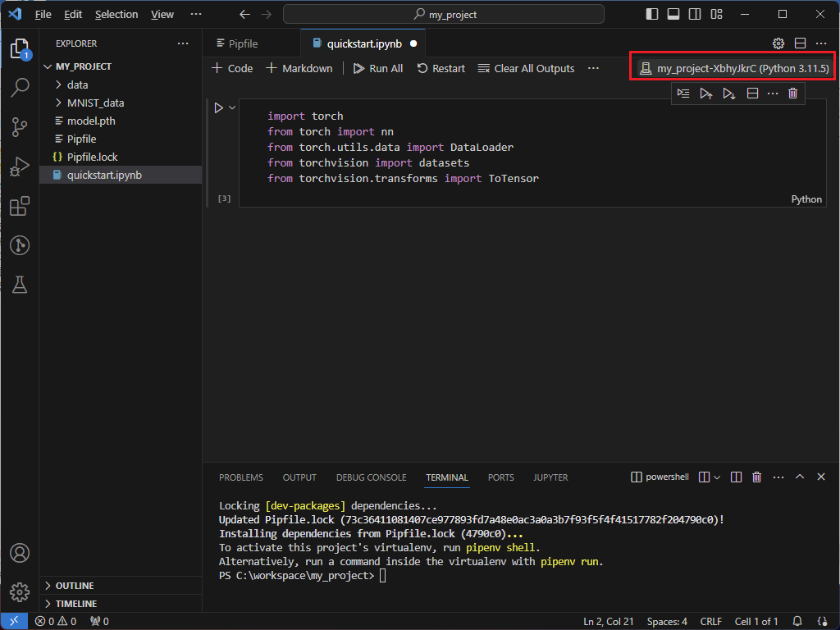Screen dimensions: 840x630
Task: Open the new terminal launch profile dropdown
Action: (x=717, y=477)
